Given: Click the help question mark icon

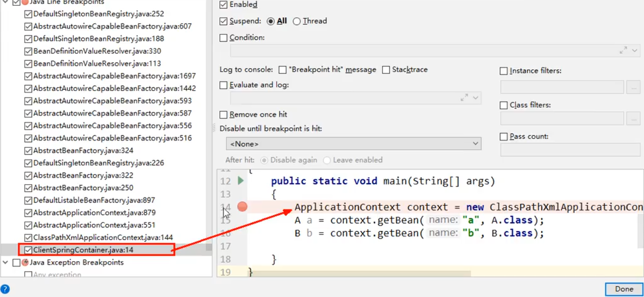Looking at the screenshot, I should pos(5,289).
